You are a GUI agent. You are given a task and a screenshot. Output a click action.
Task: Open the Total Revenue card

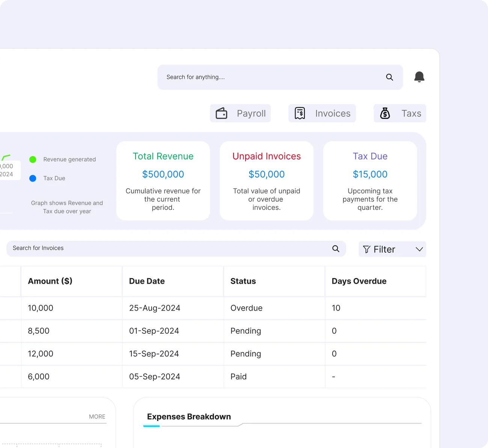(163, 181)
